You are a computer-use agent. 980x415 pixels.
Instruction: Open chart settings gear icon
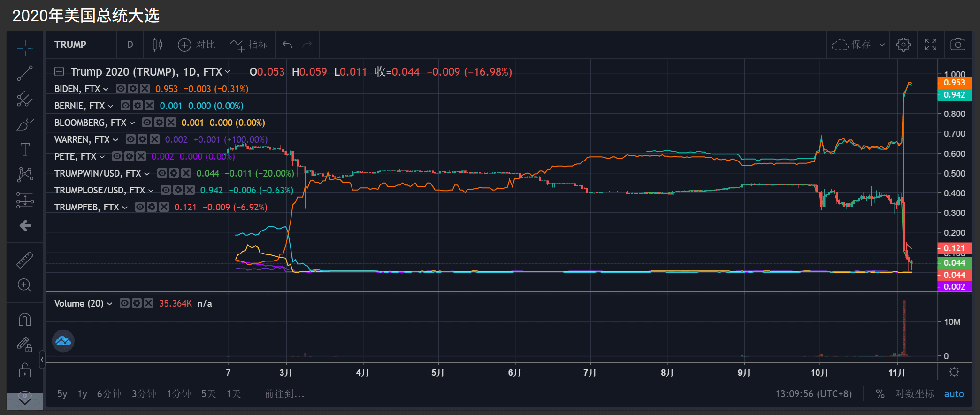903,45
